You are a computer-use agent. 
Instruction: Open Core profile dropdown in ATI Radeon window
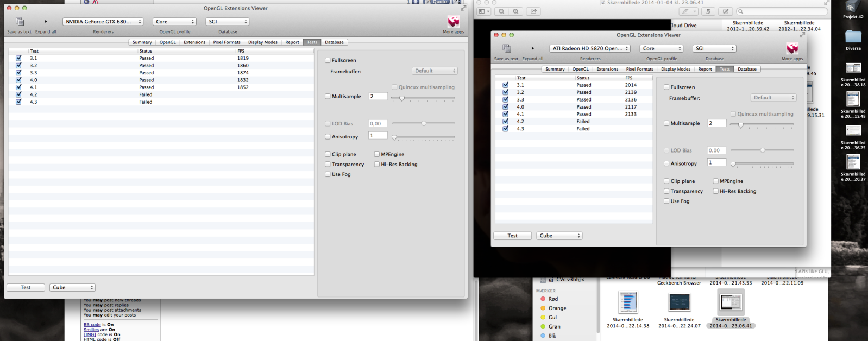[662, 48]
